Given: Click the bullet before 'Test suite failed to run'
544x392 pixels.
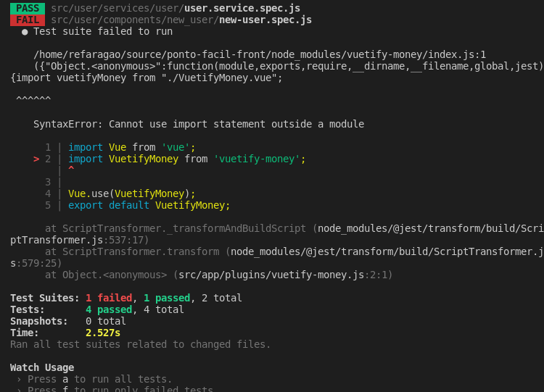Looking at the screenshot, I should (x=25, y=32).
